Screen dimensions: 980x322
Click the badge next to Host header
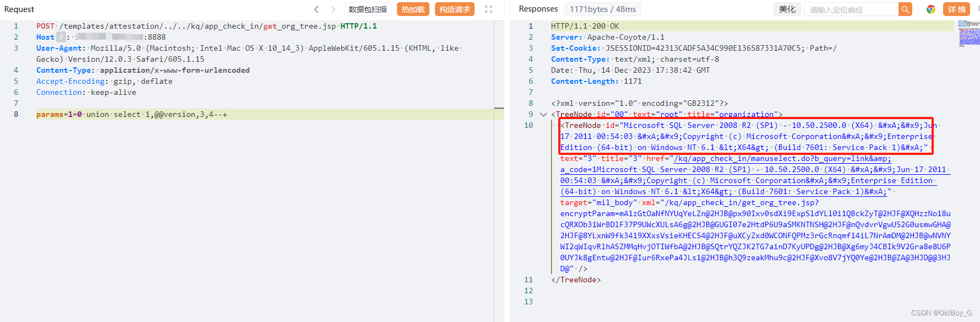pyautogui.click(x=61, y=37)
